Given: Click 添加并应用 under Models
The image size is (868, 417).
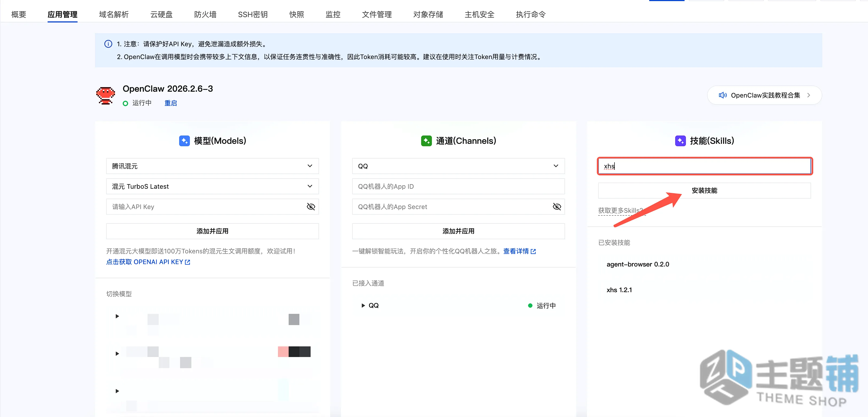Looking at the screenshot, I should point(212,231).
